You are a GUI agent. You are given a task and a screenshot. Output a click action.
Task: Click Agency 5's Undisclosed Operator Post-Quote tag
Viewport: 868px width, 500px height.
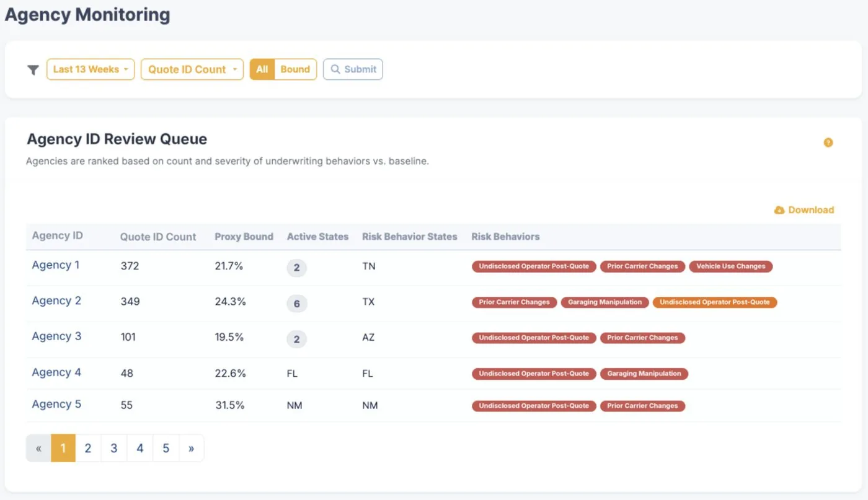coord(534,406)
